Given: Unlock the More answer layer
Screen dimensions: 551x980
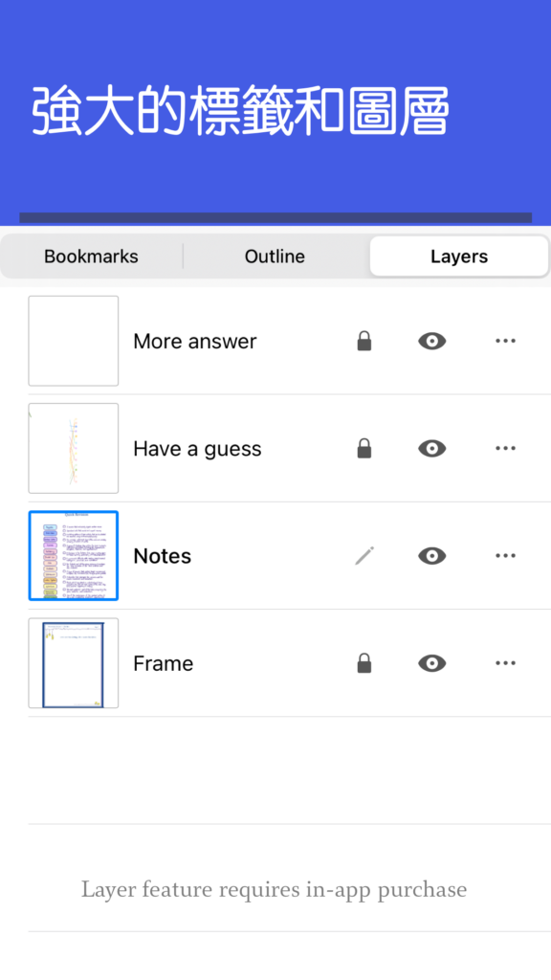Looking at the screenshot, I should coord(364,342).
